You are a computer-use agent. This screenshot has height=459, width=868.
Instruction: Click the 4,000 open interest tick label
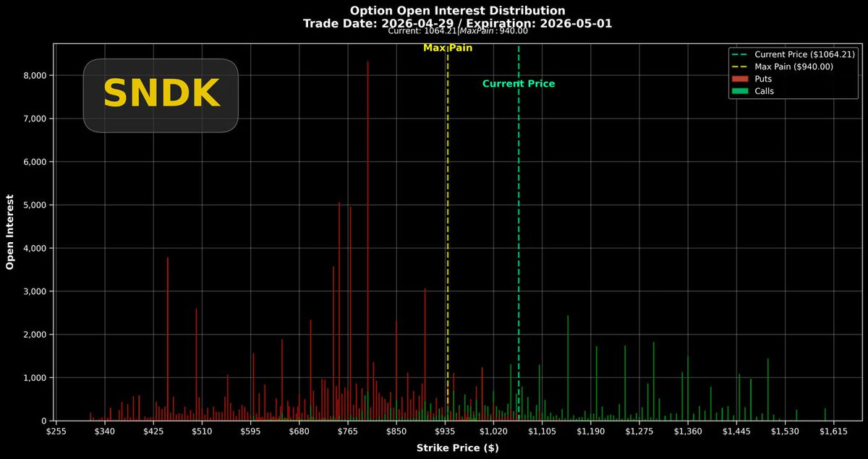tap(35, 248)
